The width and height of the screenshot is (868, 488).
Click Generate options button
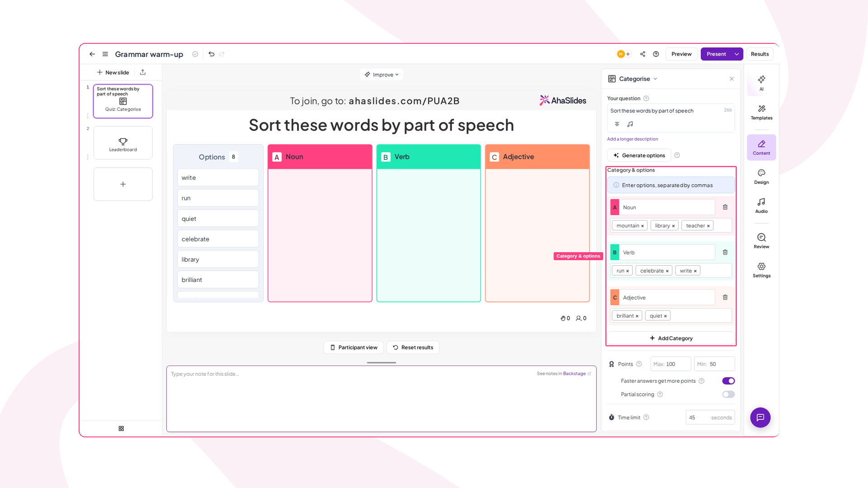coord(639,155)
